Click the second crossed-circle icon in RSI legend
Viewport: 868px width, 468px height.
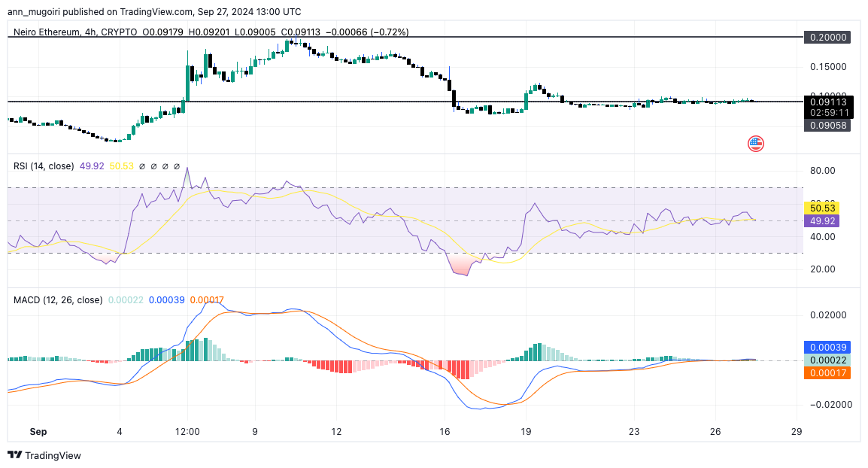click(153, 166)
